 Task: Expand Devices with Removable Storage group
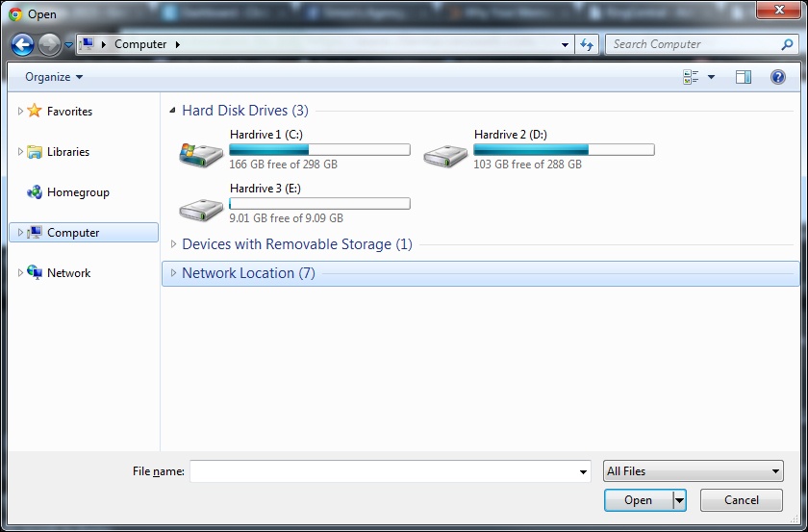[174, 244]
